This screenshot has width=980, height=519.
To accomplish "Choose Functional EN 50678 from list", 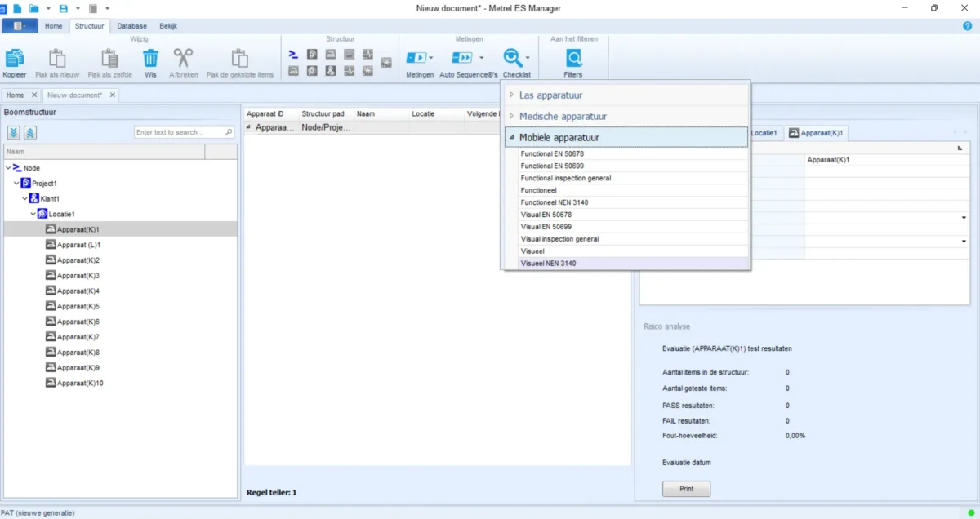I will click(552, 153).
